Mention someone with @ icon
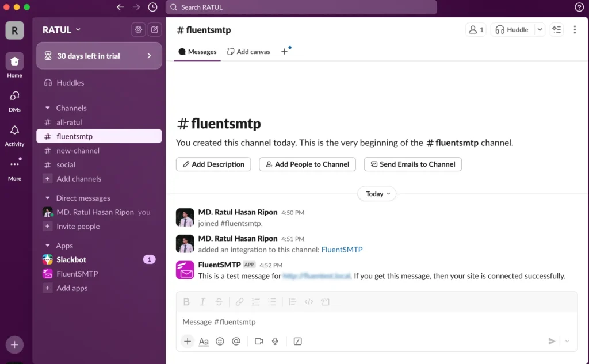The image size is (589, 364). click(x=236, y=341)
